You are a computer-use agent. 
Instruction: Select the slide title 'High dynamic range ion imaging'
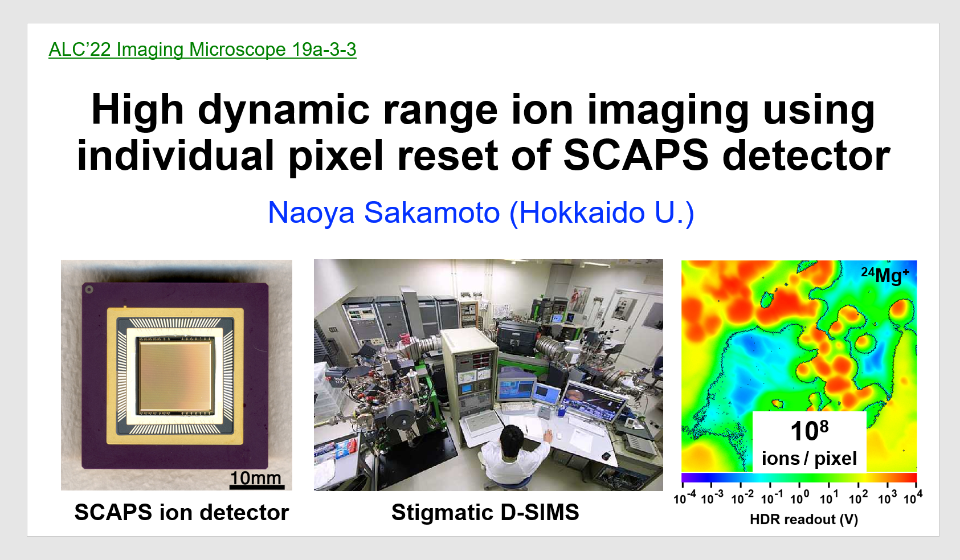tap(483, 132)
